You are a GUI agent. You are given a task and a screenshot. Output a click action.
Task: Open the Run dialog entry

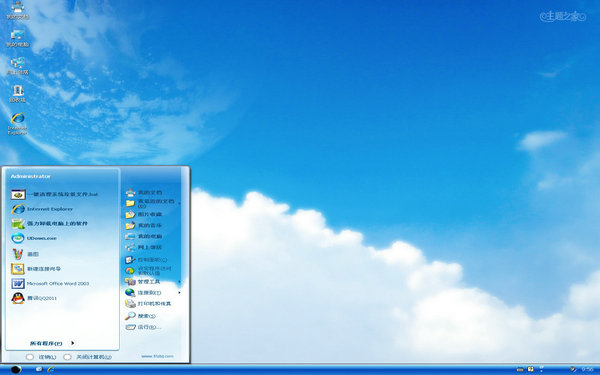coord(143,327)
